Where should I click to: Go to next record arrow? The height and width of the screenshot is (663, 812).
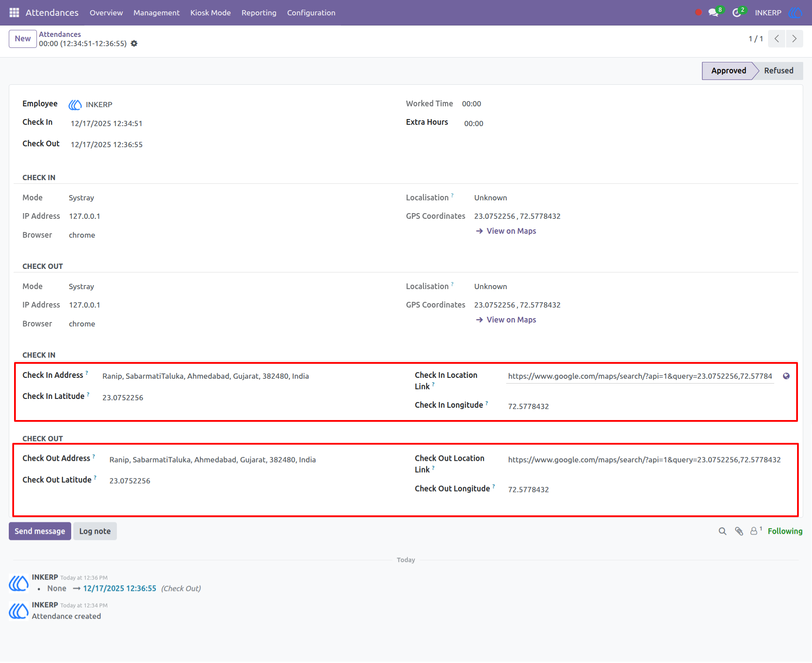[x=794, y=39]
